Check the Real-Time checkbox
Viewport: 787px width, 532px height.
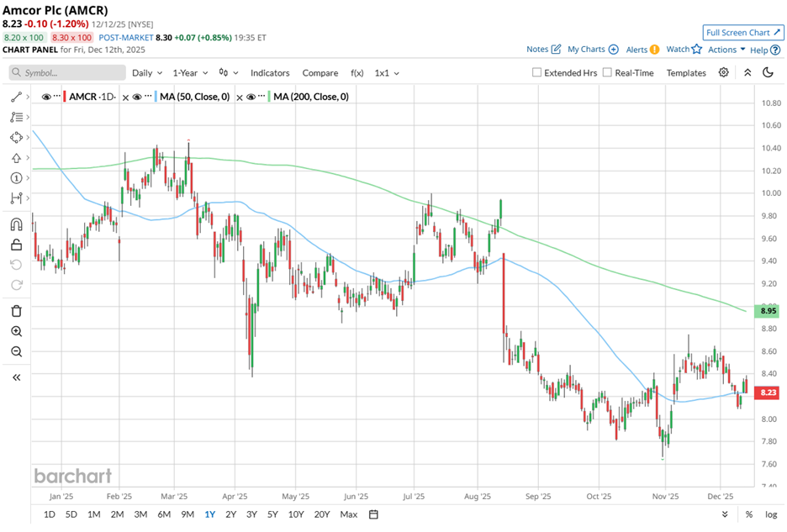click(608, 73)
